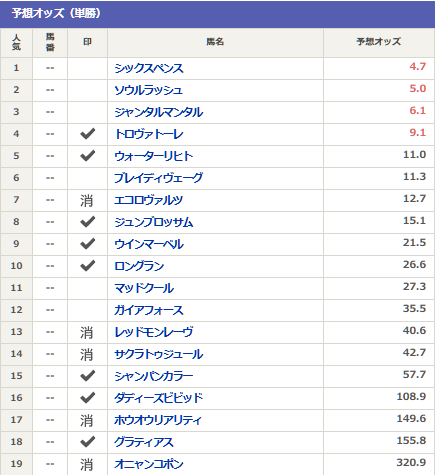The width and height of the screenshot is (435, 475).
Task: Click odds value 15.1
Action: point(415,221)
